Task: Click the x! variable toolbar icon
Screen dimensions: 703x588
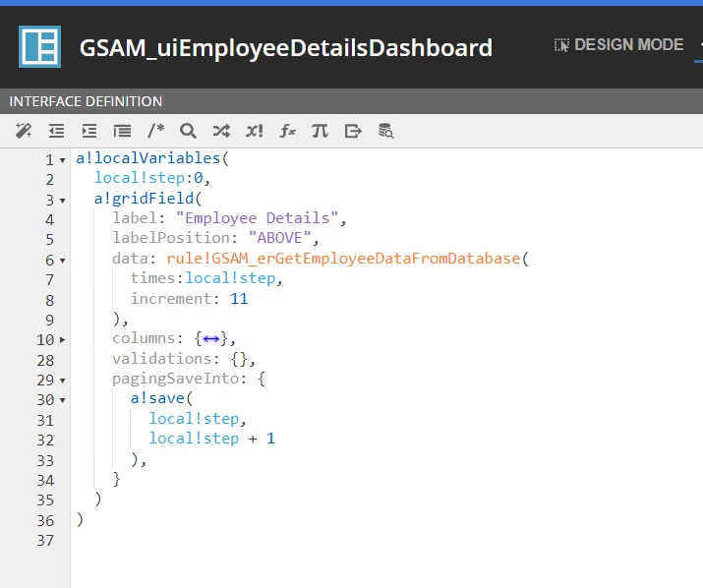Action: click(255, 131)
